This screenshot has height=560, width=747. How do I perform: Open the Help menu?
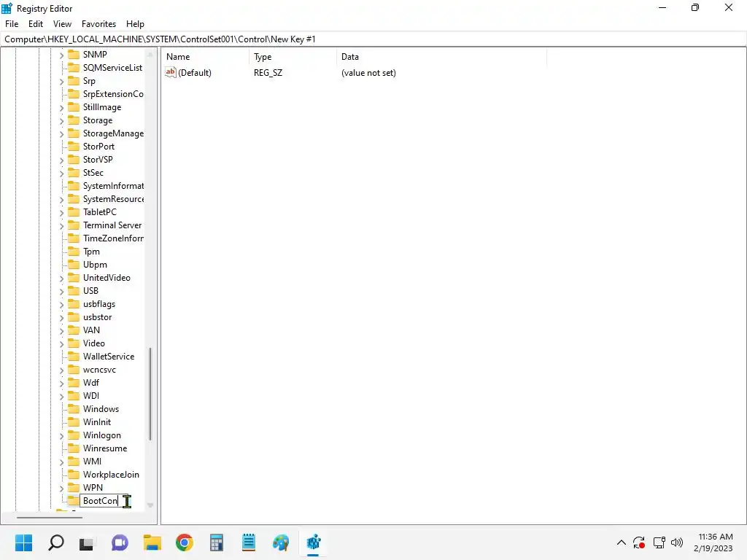[135, 24]
